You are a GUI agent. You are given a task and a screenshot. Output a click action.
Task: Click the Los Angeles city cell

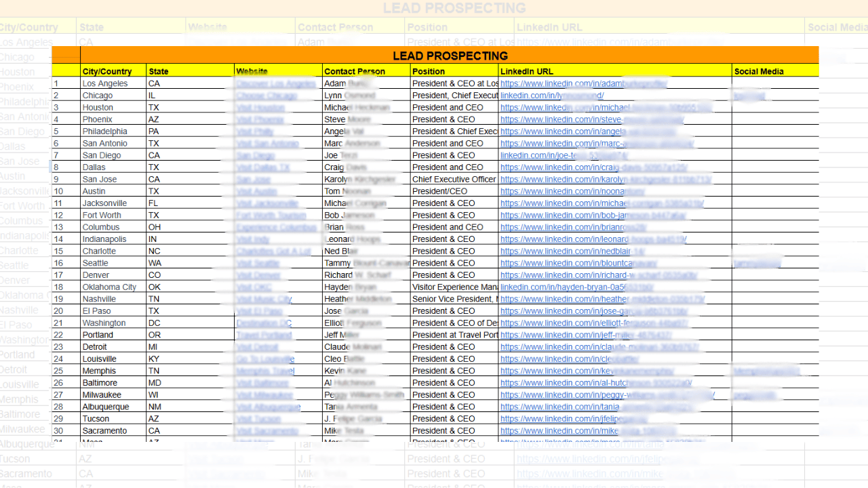click(x=113, y=83)
